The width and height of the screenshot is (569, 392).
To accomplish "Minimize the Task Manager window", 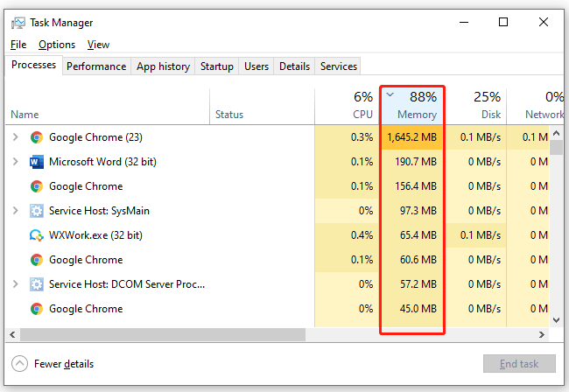I will (x=464, y=23).
